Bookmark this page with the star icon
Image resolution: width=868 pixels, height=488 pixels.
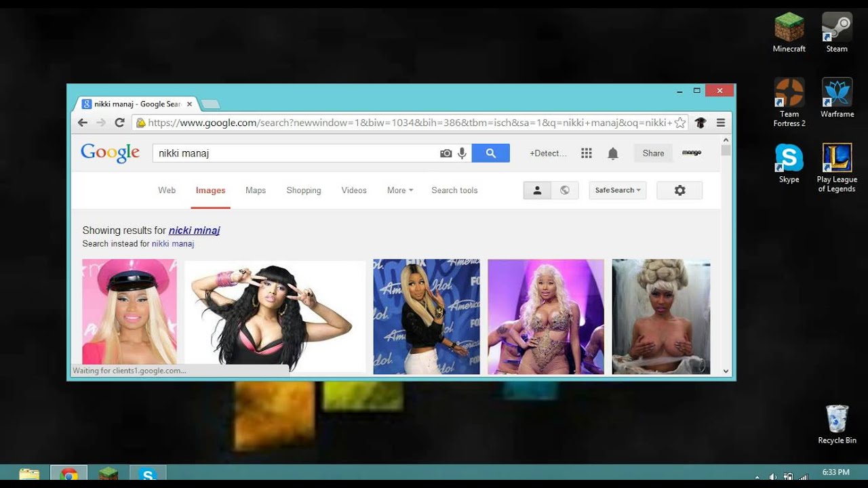(x=679, y=123)
